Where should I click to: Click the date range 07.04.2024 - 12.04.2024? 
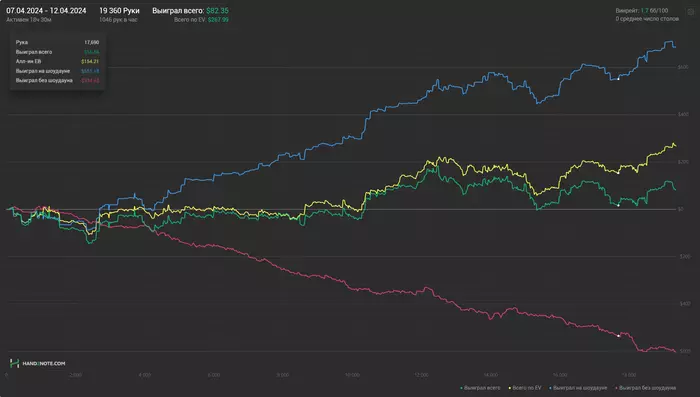point(46,11)
